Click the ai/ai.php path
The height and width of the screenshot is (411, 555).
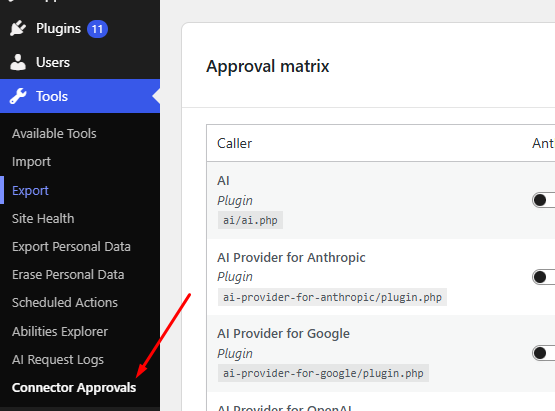click(250, 220)
